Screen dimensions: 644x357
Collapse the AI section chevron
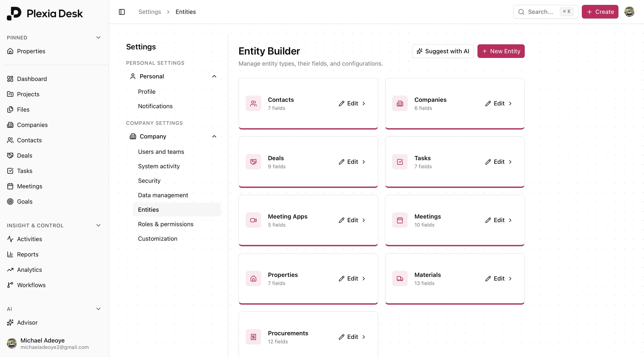coord(99,309)
